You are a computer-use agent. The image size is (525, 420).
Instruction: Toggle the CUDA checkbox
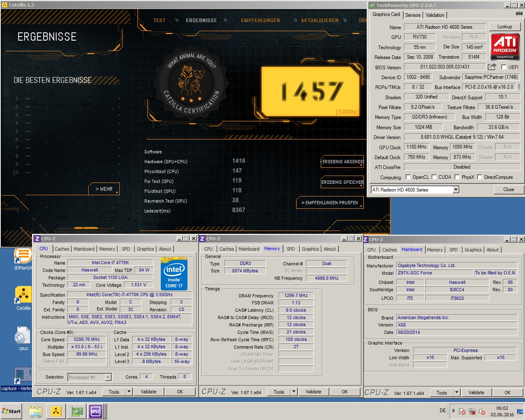(434, 177)
